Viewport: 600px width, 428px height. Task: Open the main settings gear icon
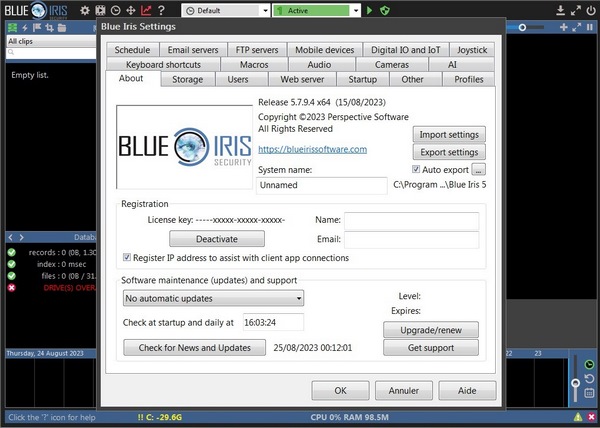pos(85,10)
